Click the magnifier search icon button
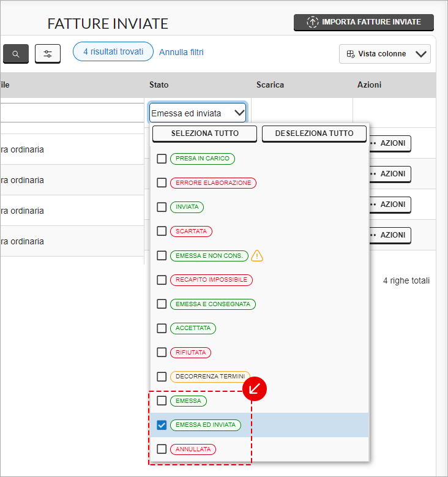448x477 pixels. [x=15, y=54]
